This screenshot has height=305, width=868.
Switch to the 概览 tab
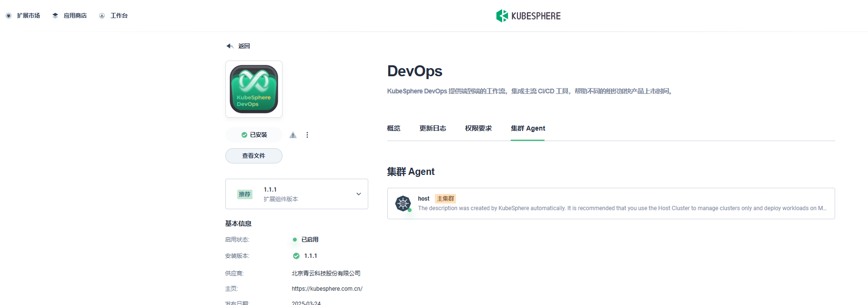tap(394, 128)
